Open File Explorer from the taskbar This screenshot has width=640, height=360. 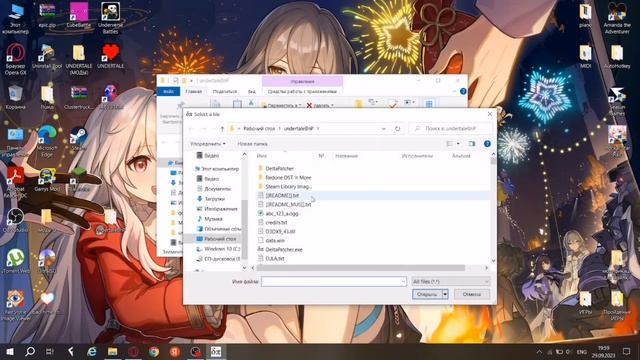113,351
